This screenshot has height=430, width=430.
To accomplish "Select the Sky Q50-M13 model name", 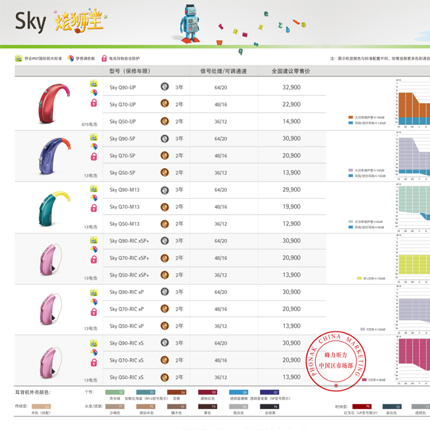I will pos(125,224).
